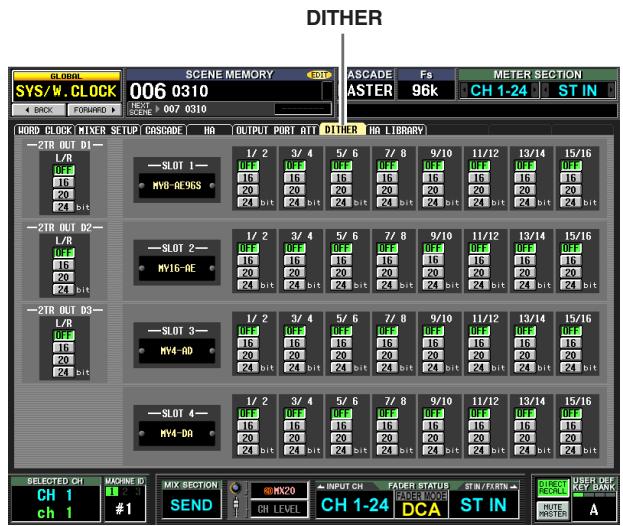The image size is (623, 526).
Task: Turn OFF Slot 3 channel 7/8 dither
Action: click(387, 331)
